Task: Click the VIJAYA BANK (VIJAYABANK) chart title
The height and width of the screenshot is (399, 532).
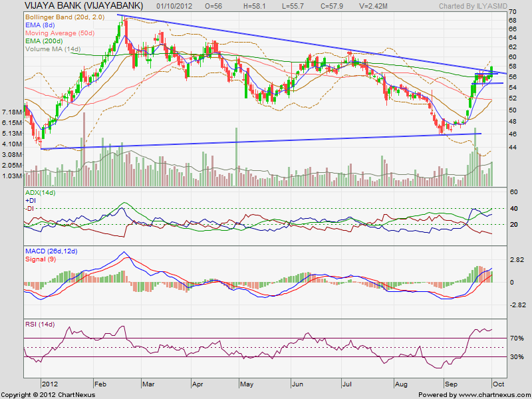Action: [x=84, y=5]
